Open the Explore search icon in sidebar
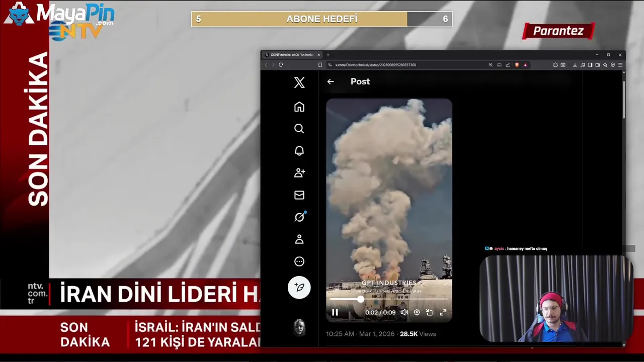This screenshot has width=644, height=362. (x=299, y=129)
